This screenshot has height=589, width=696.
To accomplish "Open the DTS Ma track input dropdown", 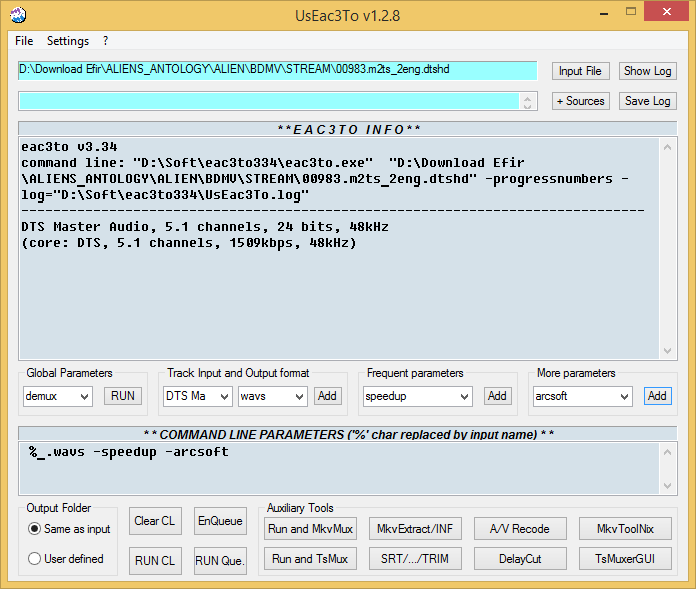I will (198, 396).
